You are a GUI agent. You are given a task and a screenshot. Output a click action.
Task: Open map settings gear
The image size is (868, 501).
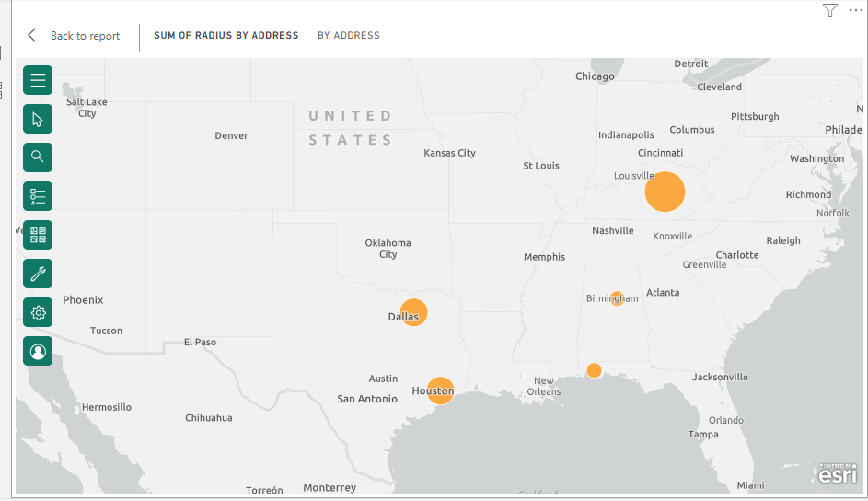pyautogui.click(x=38, y=312)
